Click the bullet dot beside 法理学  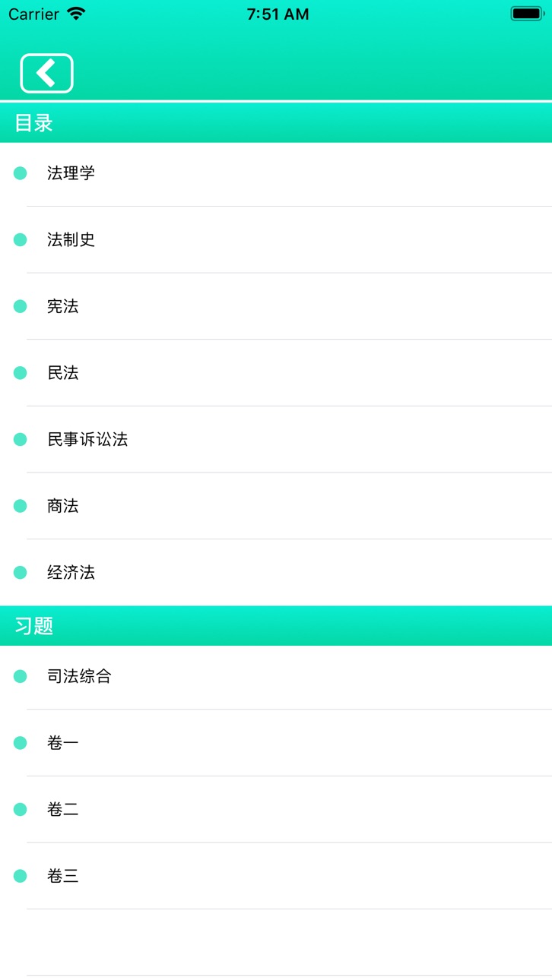pyautogui.click(x=21, y=173)
